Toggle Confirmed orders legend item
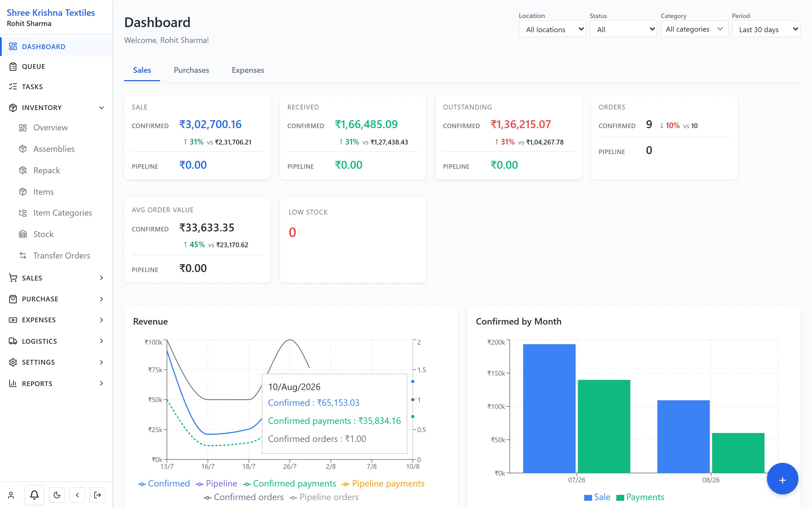The width and height of the screenshot is (812, 508). [x=244, y=497]
